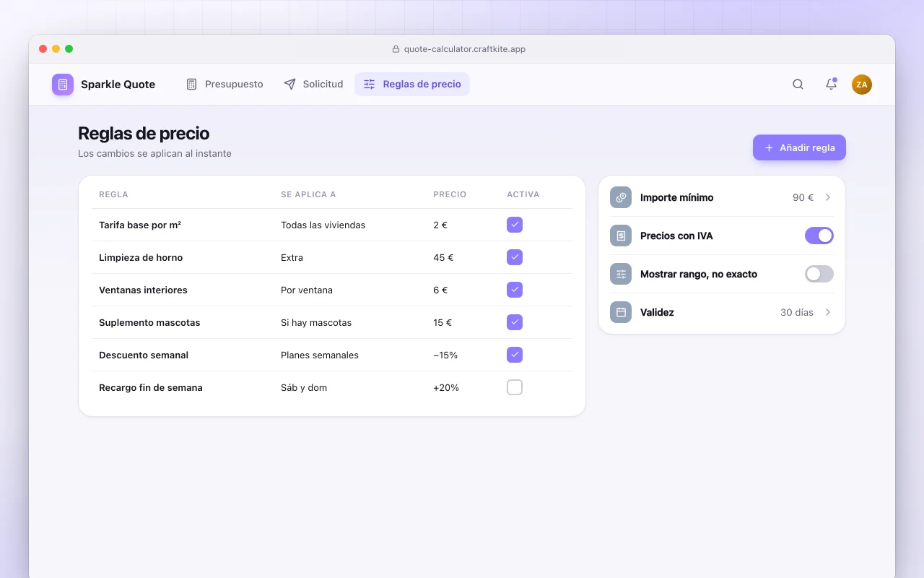Enable Recargo fin de semana checkbox
924x578 pixels.
tap(515, 387)
